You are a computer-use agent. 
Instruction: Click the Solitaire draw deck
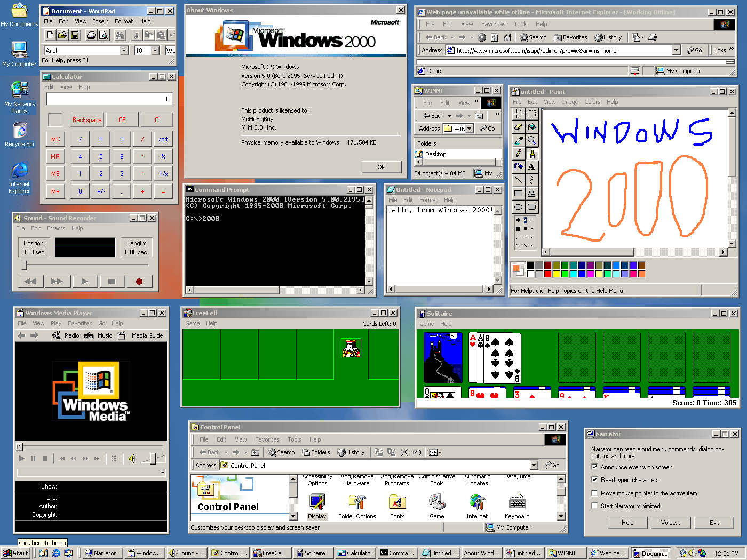[x=443, y=357]
